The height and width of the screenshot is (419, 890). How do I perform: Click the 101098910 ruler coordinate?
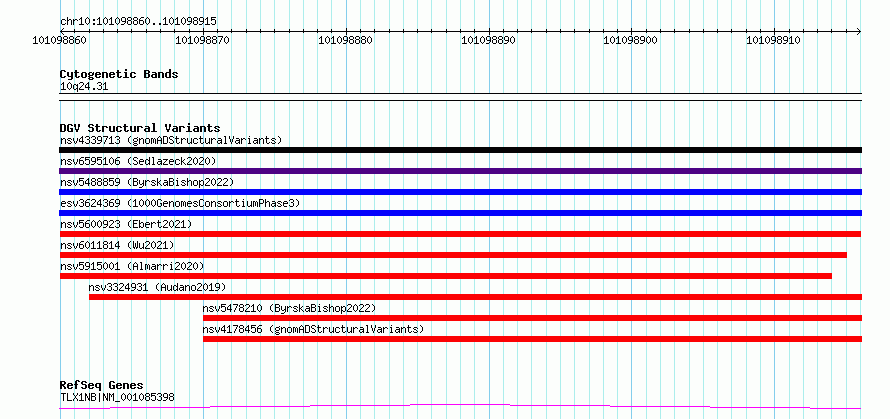[774, 41]
